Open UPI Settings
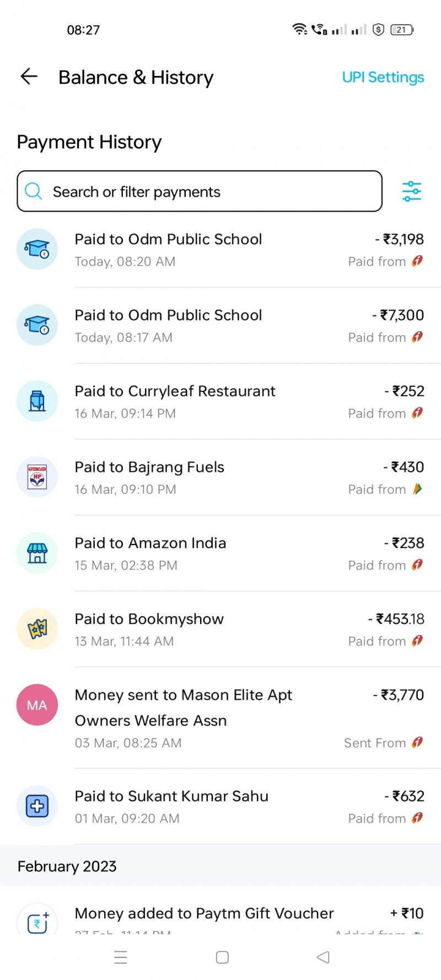Image resolution: width=441 pixels, height=980 pixels. 383,77
